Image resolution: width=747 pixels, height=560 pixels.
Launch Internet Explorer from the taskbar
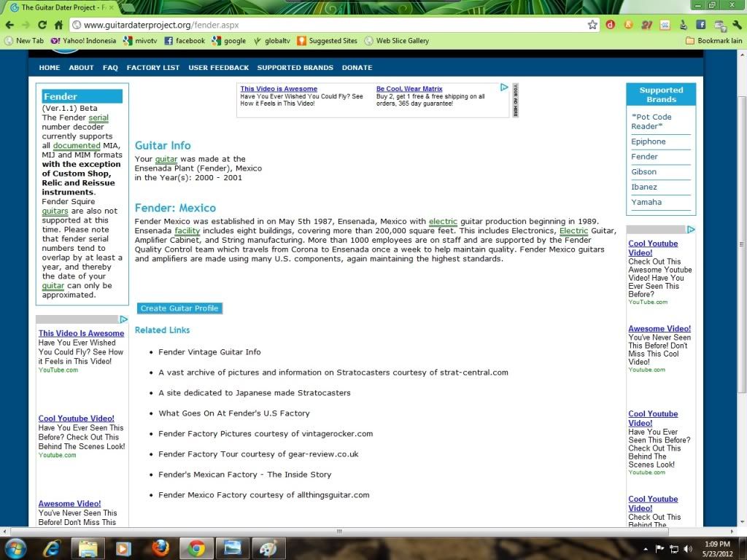point(52,548)
